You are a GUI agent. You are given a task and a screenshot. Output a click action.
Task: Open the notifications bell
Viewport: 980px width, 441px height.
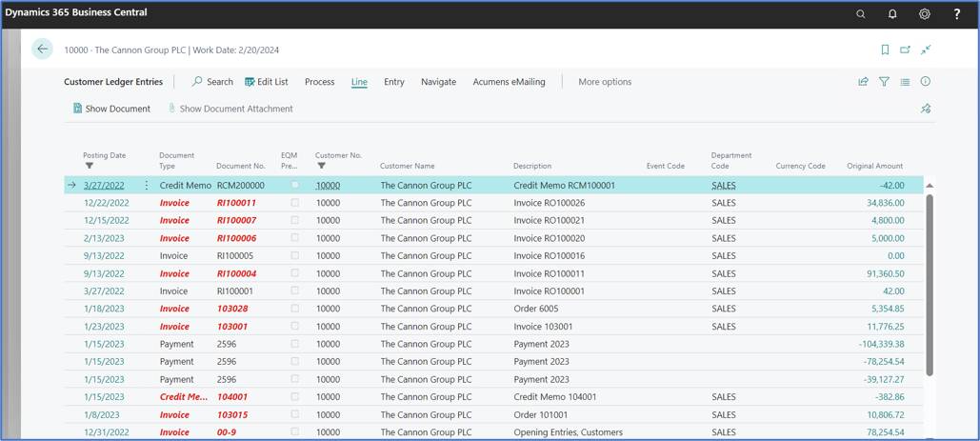pyautogui.click(x=892, y=13)
